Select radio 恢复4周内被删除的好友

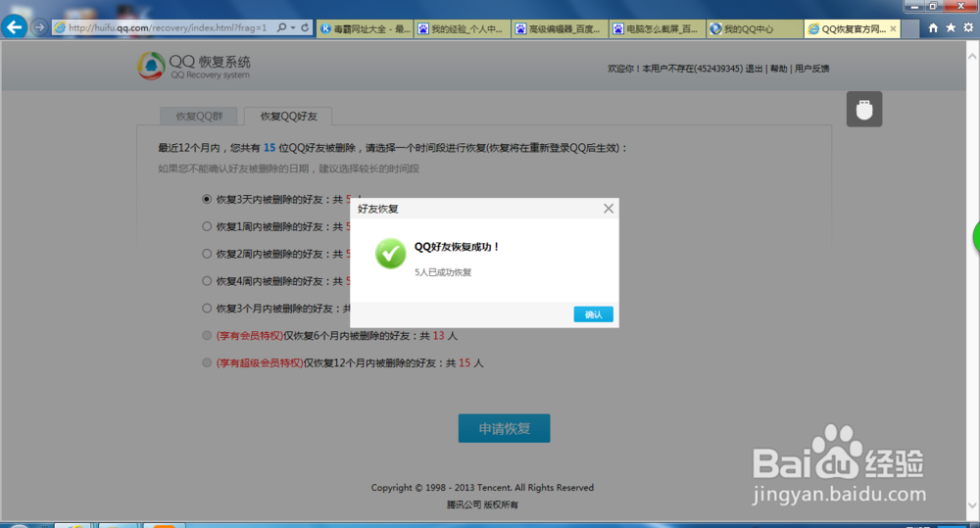(206, 281)
